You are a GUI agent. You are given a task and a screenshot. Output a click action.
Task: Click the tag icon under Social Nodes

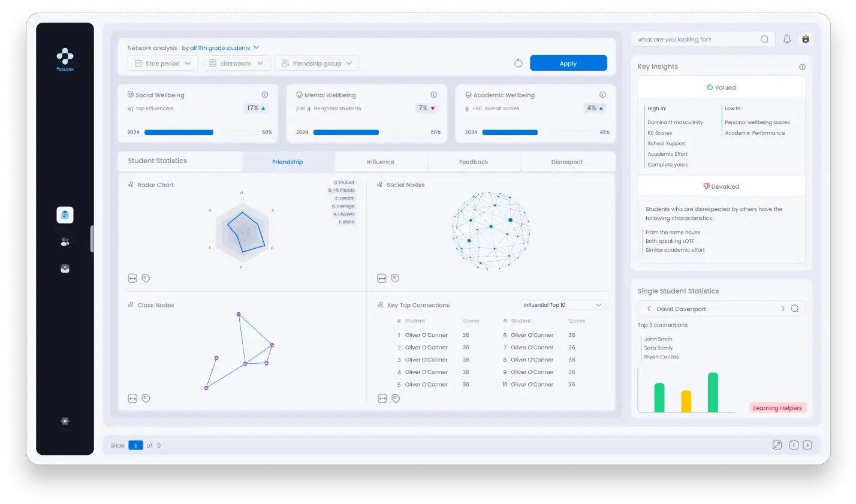[395, 278]
